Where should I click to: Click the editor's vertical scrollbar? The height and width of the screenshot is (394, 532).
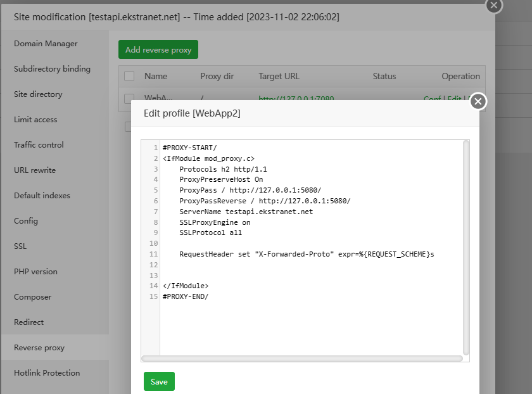point(466,247)
